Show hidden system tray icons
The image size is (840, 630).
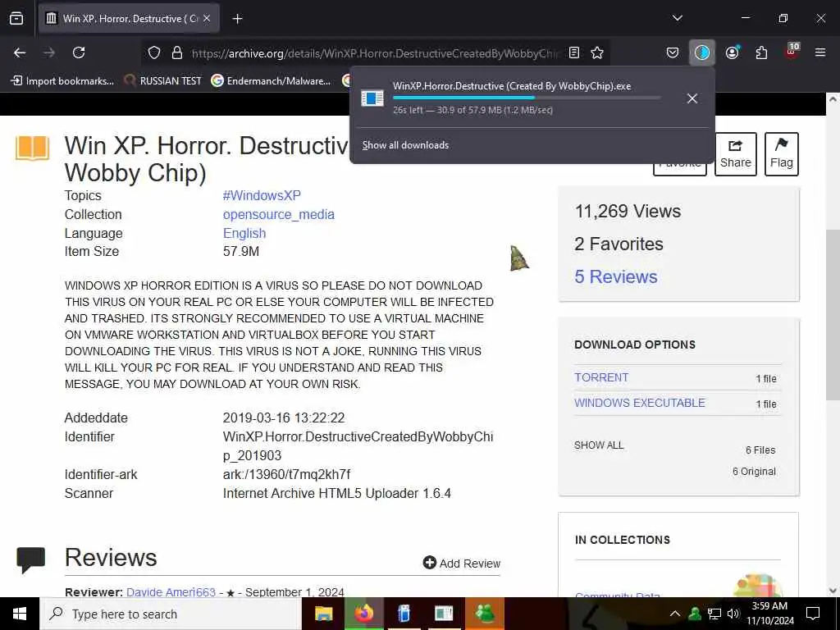(x=675, y=614)
